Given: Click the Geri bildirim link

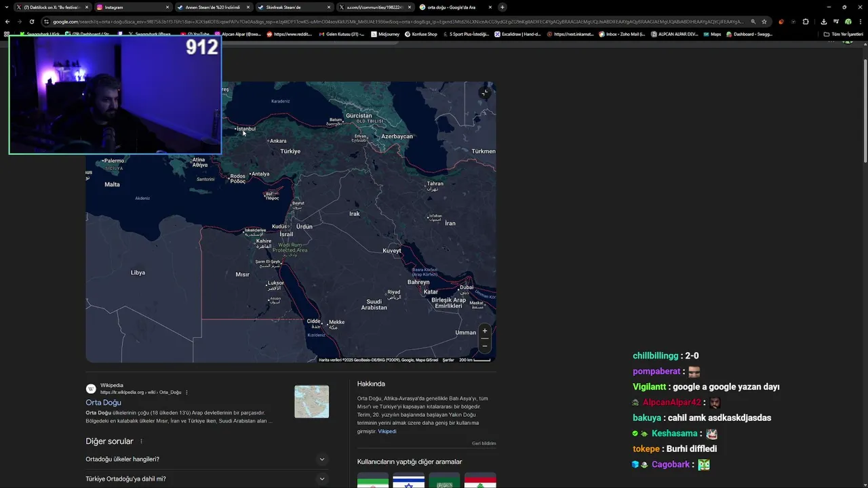Looking at the screenshot, I should click(x=484, y=443).
